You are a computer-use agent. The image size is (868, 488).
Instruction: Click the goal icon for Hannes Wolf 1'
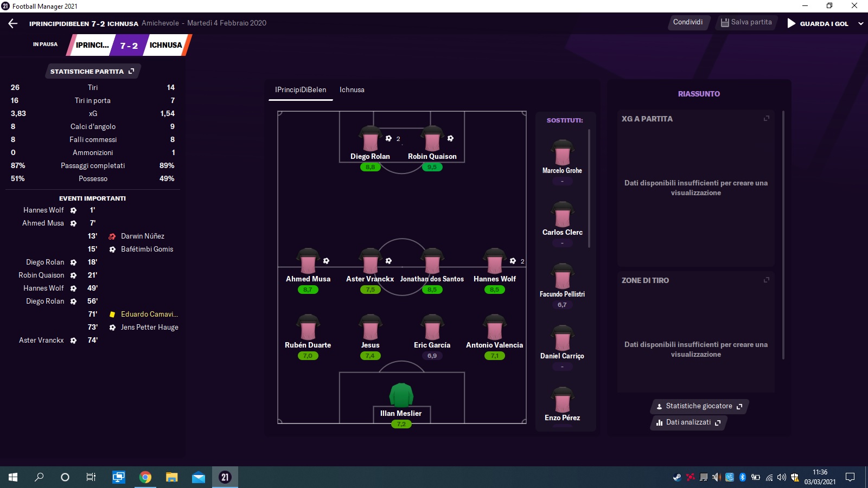74,210
